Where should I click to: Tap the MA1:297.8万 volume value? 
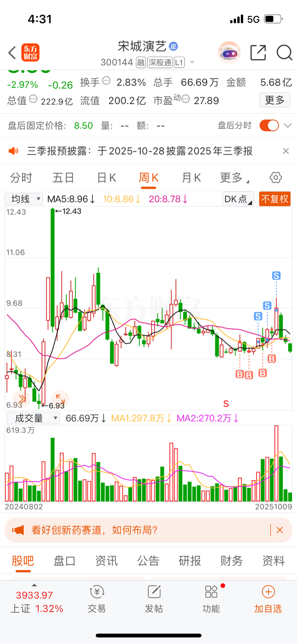tap(141, 418)
